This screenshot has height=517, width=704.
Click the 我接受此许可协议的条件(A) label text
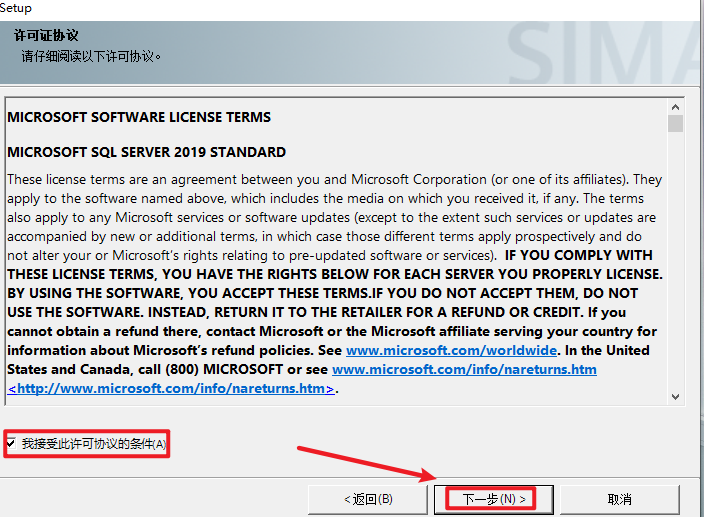pos(94,443)
